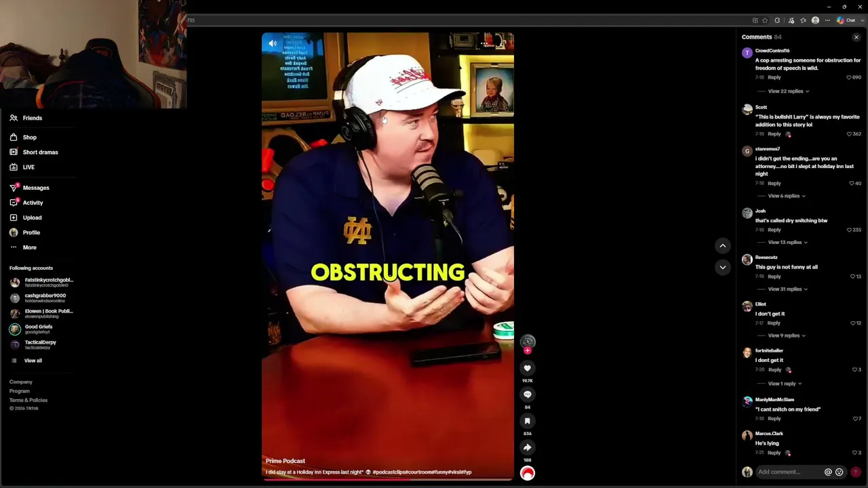The width and height of the screenshot is (868, 488).
Task: Expand View 1 reply
Action: tap(785, 384)
